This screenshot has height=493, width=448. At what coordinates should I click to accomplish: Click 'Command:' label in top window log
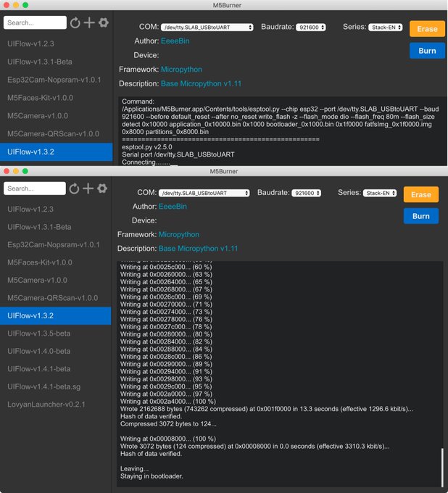(x=138, y=101)
